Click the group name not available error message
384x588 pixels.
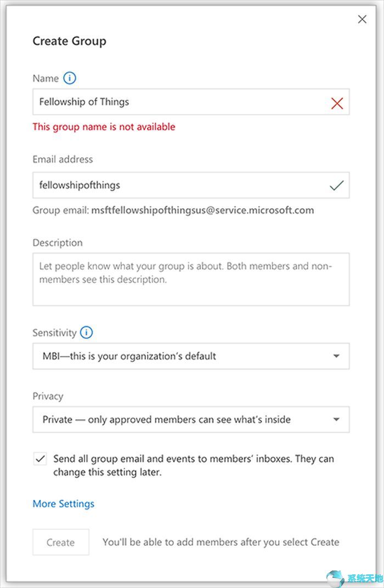(x=104, y=127)
